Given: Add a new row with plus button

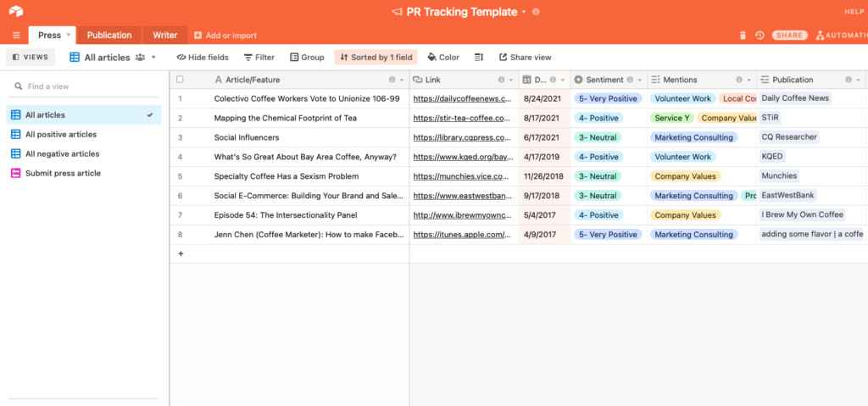Looking at the screenshot, I should coord(180,253).
